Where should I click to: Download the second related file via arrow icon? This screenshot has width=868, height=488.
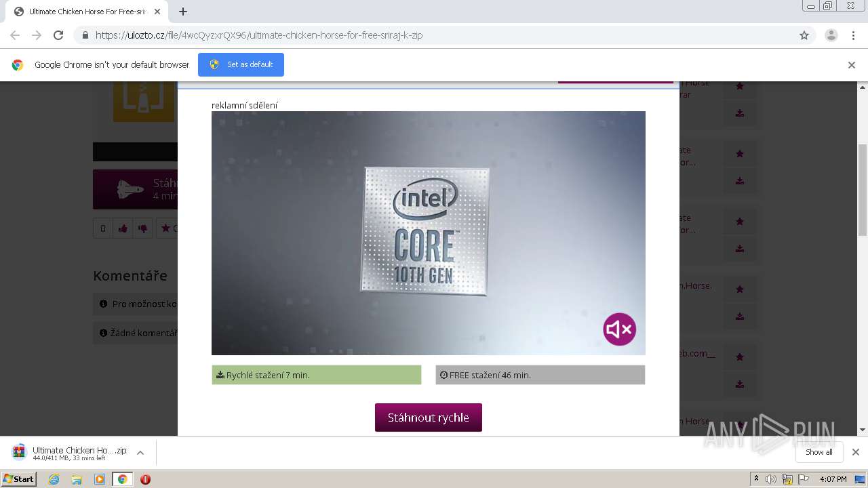pos(740,181)
